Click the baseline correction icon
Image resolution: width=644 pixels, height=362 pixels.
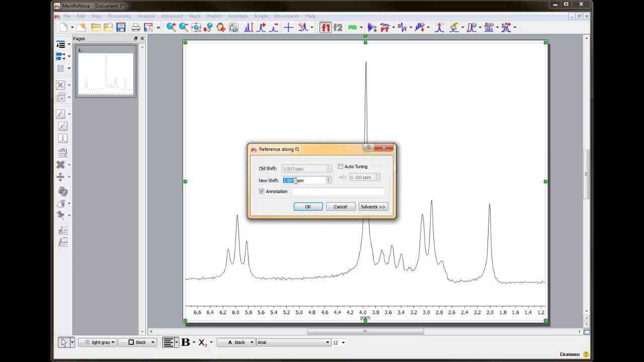pyautogui.click(x=419, y=28)
